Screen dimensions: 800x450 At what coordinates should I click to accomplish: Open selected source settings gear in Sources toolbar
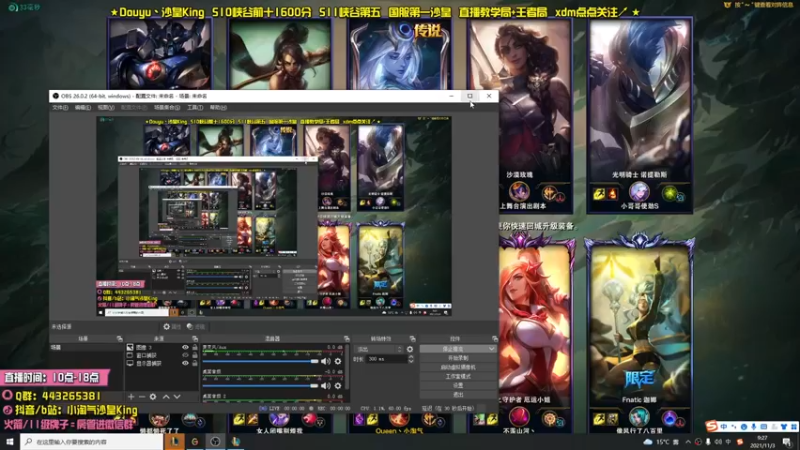(x=153, y=396)
